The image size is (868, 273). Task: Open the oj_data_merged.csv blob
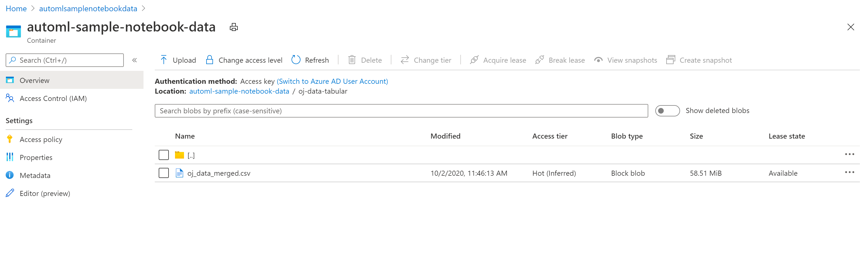point(219,173)
